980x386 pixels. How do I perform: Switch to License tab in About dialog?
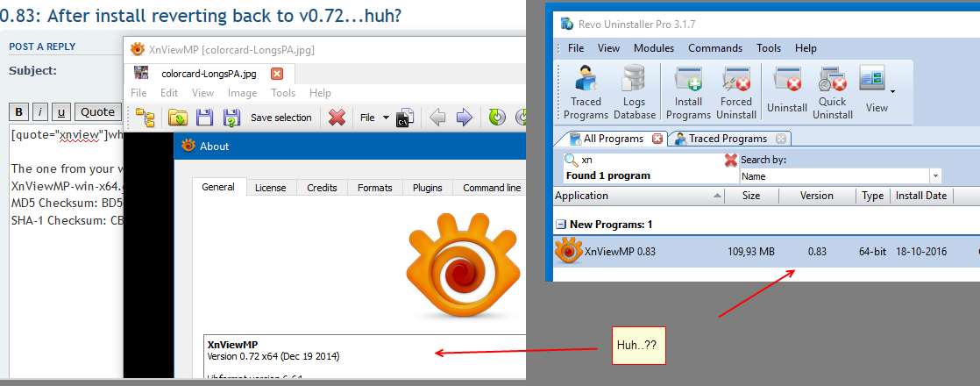pos(271,188)
